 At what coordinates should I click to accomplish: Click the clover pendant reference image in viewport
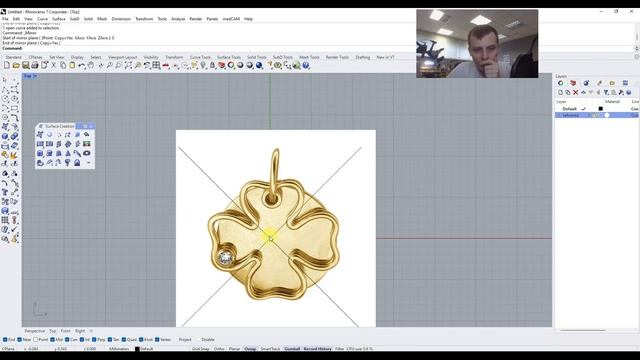(x=276, y=228)
